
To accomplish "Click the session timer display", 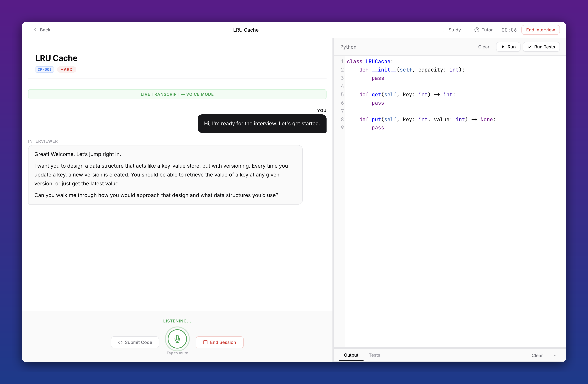I will (x=509, y=30).
